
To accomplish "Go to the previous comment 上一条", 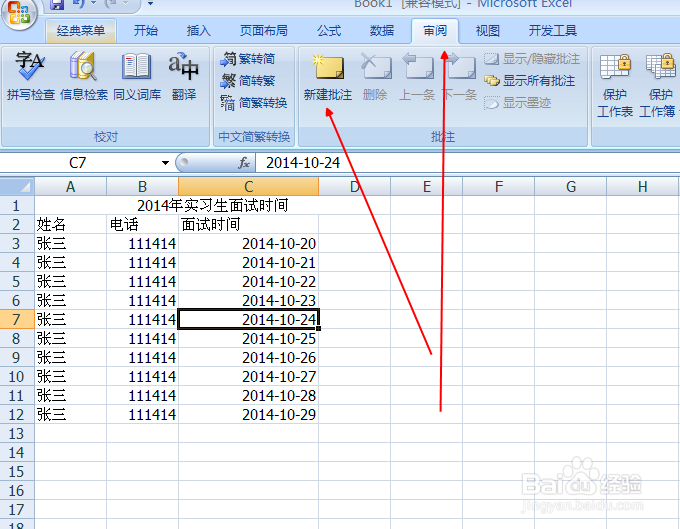I will [417, 77].
